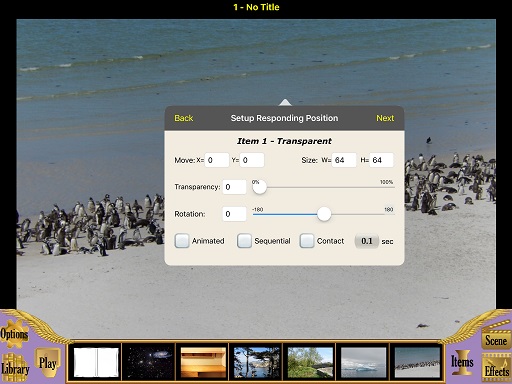512x384 pixels.
Task: Tap the Play shield icon
Action: coord(48,363)
